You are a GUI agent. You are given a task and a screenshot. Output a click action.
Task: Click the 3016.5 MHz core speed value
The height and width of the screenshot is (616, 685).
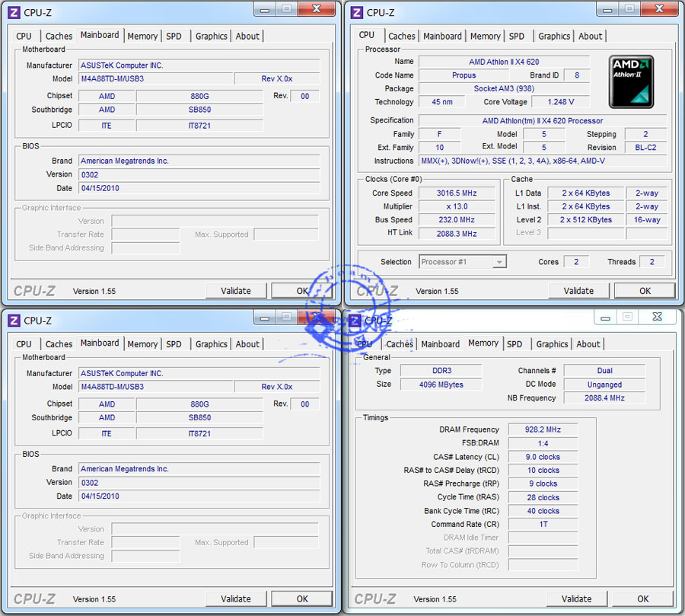tap(457, 193)
